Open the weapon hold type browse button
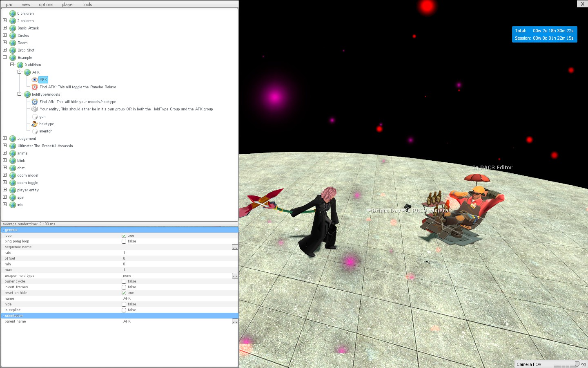The width and height of the screenshot is (588, 368). tap(235, 276)
